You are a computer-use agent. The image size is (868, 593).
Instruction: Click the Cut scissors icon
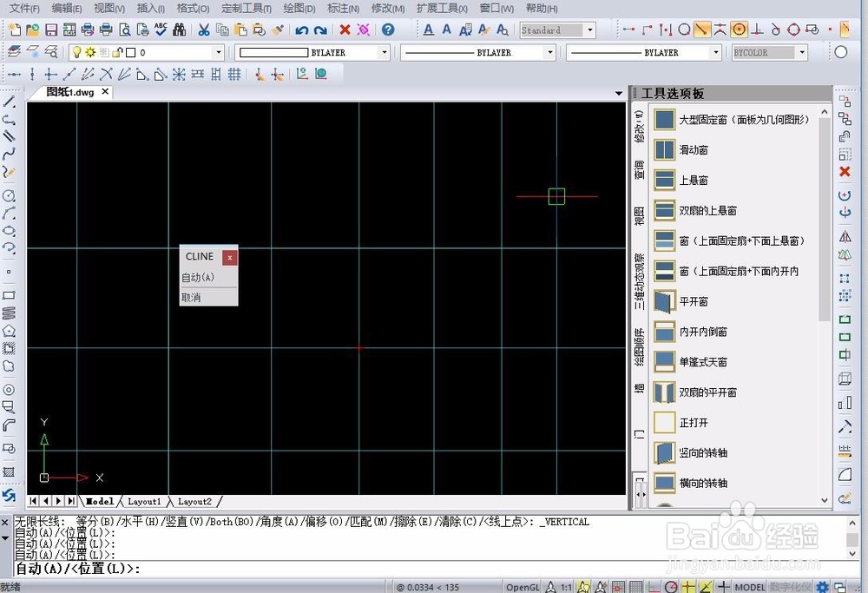pyautogui.click(x=204, y=30)
